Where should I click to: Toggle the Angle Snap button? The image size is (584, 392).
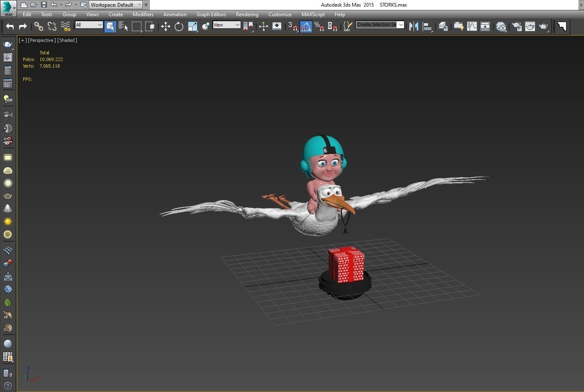pos(306,27)
